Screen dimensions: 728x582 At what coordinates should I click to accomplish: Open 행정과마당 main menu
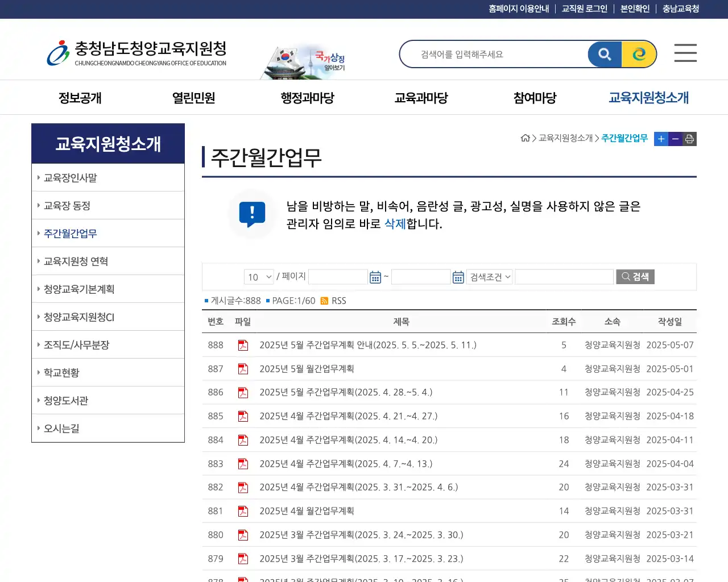tap(307, 98)
